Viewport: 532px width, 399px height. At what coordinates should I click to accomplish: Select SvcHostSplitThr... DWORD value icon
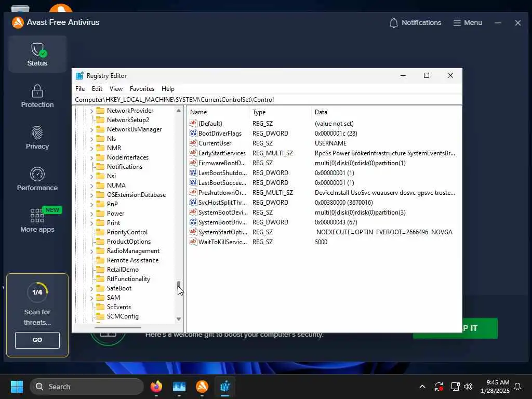point(193,202)
